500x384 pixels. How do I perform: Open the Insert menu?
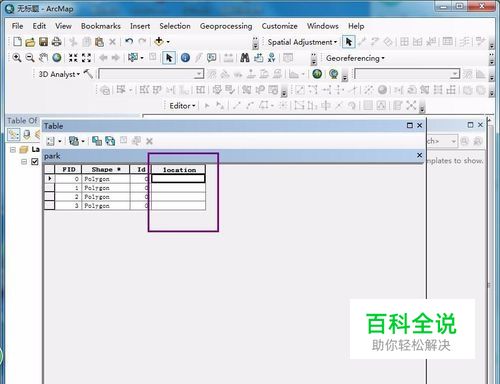click(x=140, y=26)
